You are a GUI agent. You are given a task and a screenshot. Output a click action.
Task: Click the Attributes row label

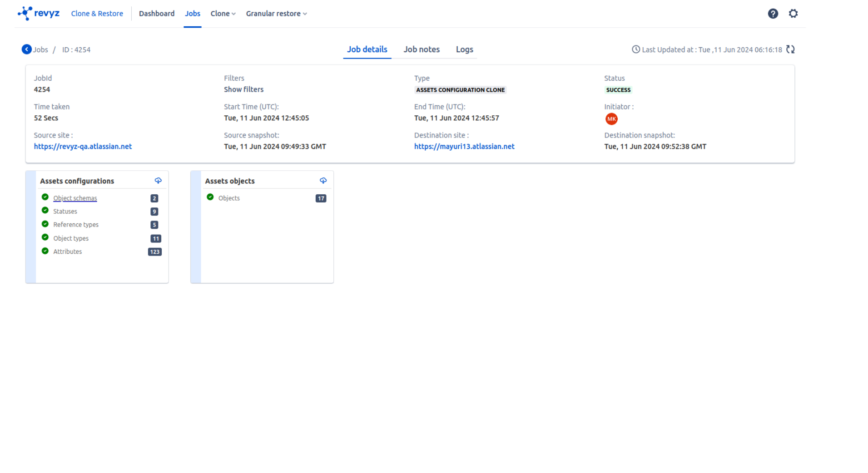67,251
